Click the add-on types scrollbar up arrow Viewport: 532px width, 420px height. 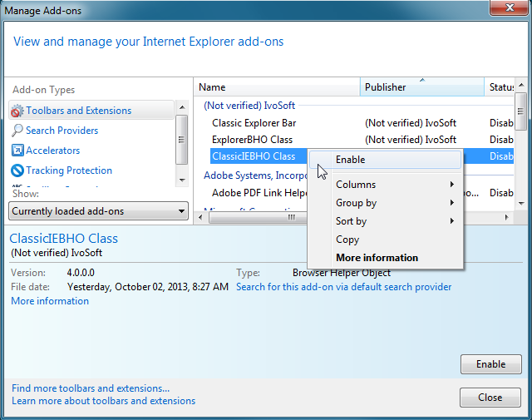point(182,107)
